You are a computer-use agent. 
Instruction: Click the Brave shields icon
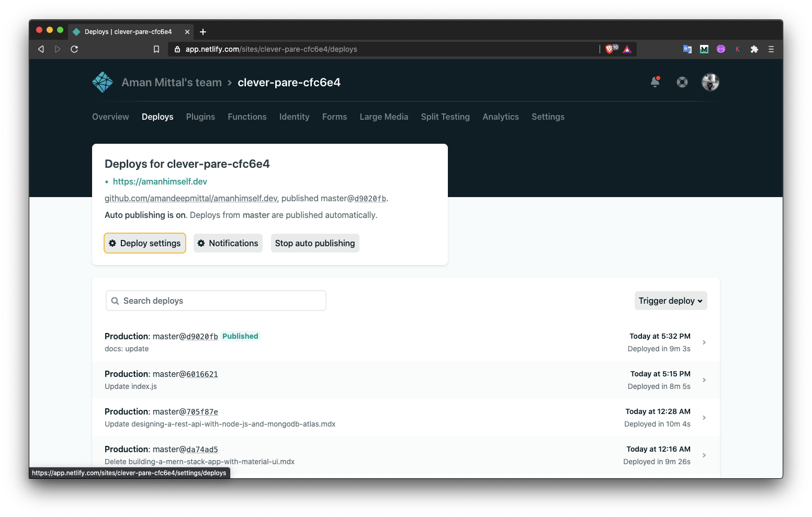click(x=610, y=49)
